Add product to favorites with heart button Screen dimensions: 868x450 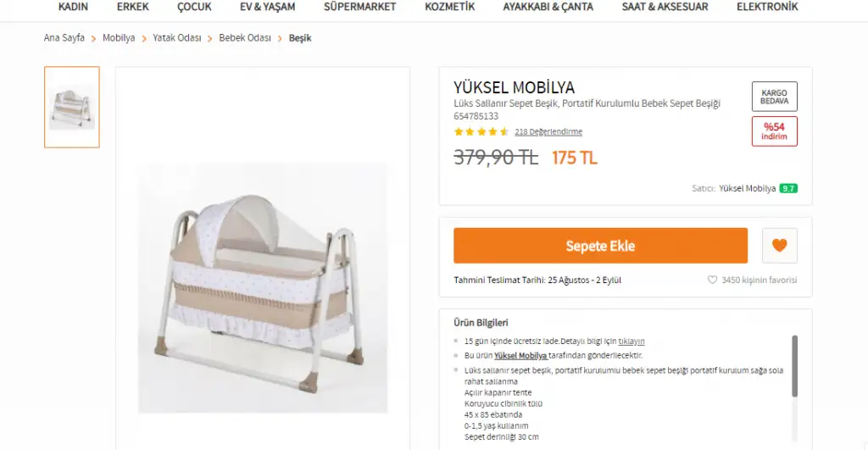[x=780, y=245]
